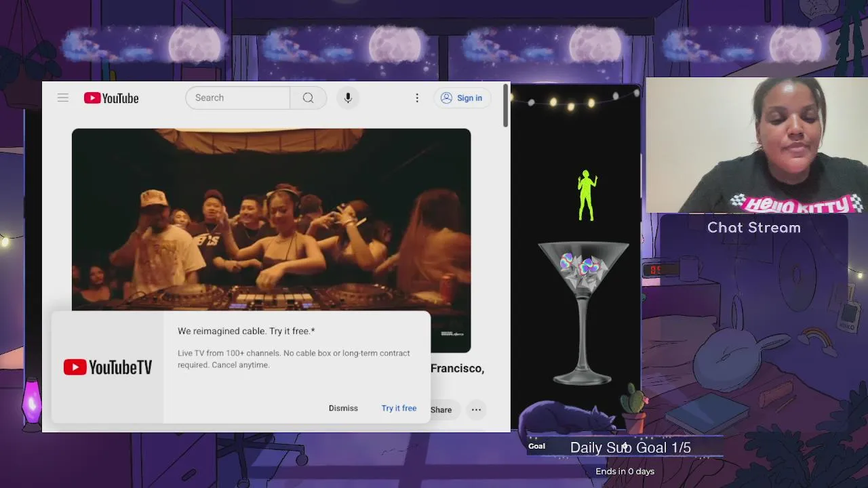This screenshot has width=868, height=488.
Task: Start voice search with microphone icon
Action: pyautogui.click(x=348, y=98)
